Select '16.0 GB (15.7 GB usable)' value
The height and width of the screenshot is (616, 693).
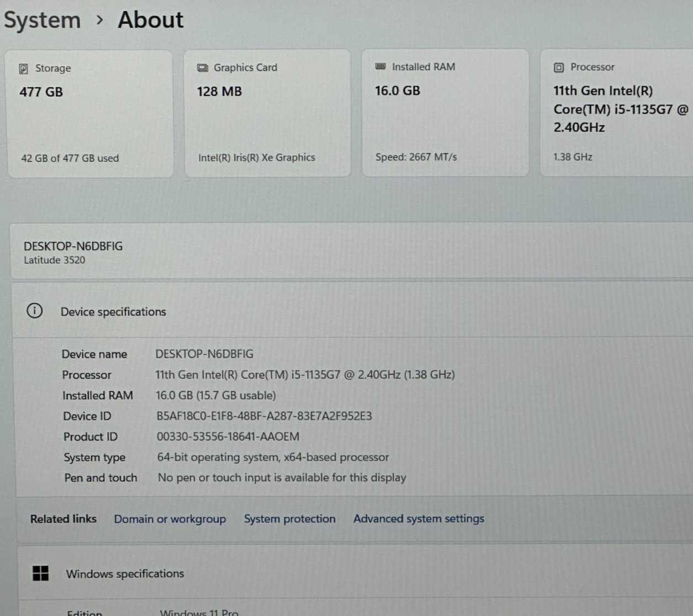click(216, 396)
